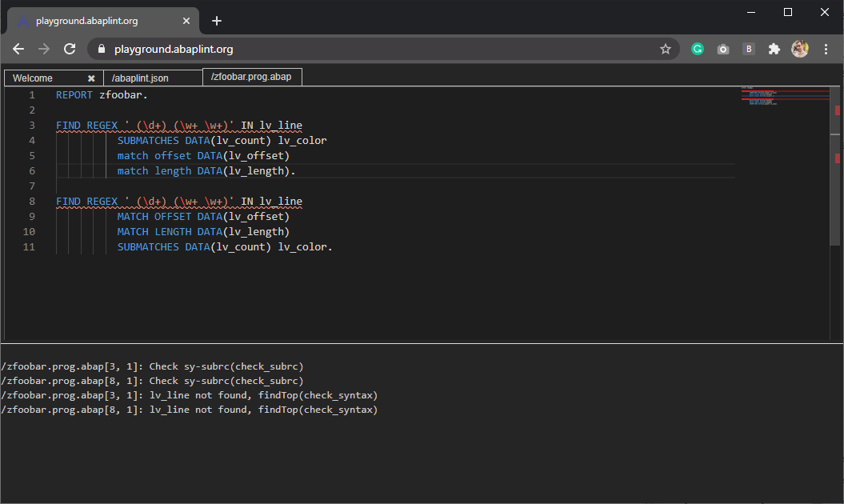Open the Extensions puzzle menu
The width and height of the screenshot is (844, 504).
pyautogui.click(x=774, y=49)
